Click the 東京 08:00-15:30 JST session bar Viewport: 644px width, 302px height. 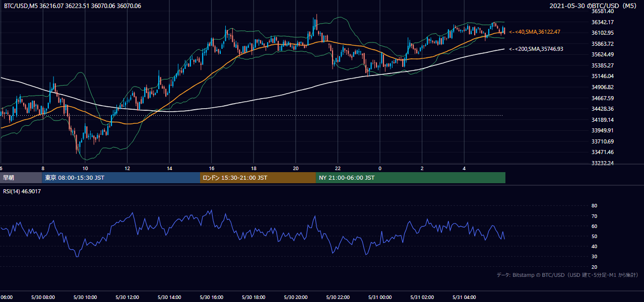tap(121, 178)
